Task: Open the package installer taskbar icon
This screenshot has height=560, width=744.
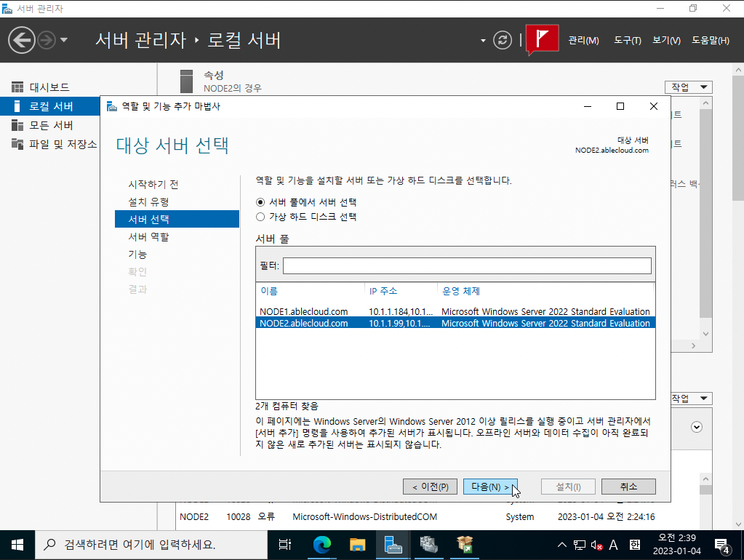Action: tap(465, 545)
